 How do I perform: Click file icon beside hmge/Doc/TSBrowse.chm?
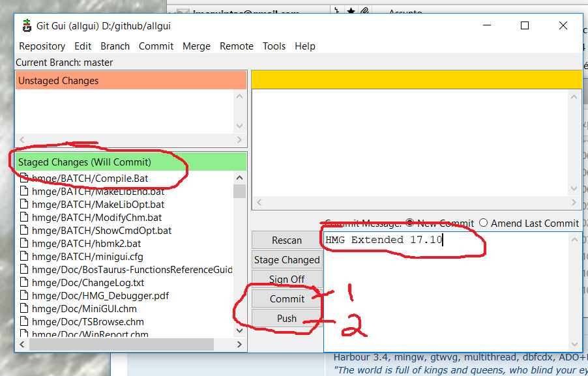(x=24, y=322)
